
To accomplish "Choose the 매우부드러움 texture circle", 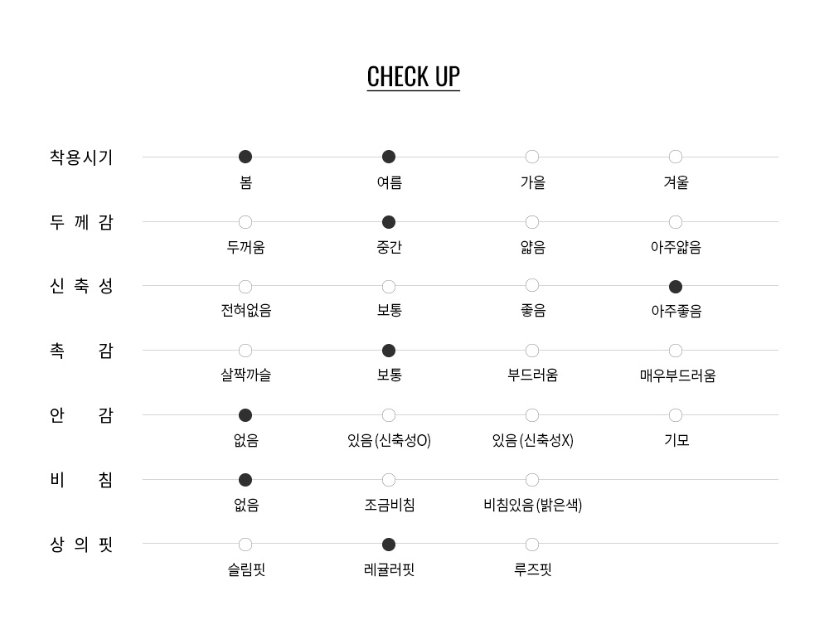I will click(x=676, y=351).
